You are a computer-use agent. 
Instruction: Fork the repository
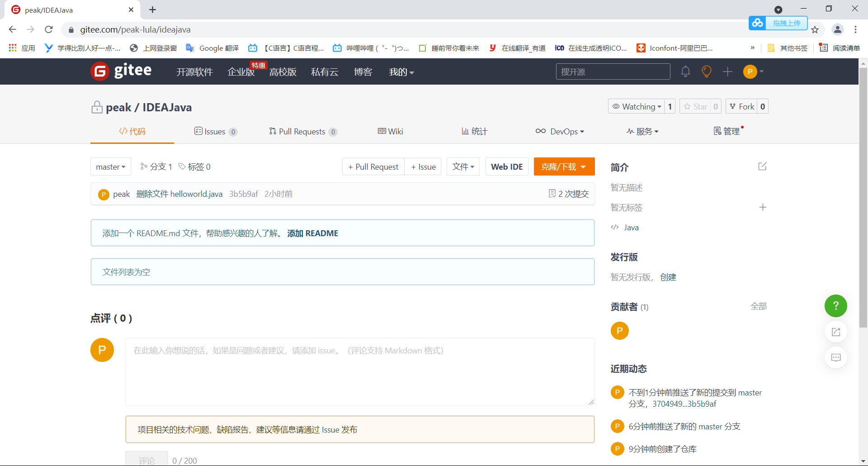742,106
